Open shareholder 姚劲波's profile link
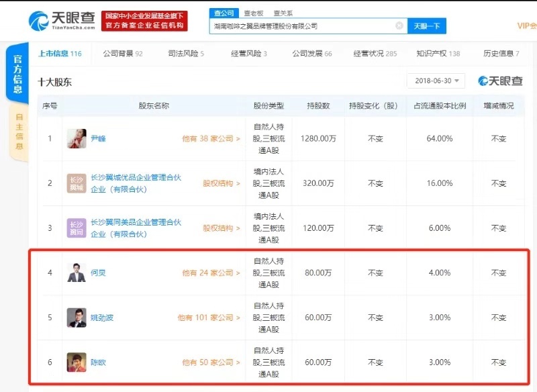 click(102, 317)
